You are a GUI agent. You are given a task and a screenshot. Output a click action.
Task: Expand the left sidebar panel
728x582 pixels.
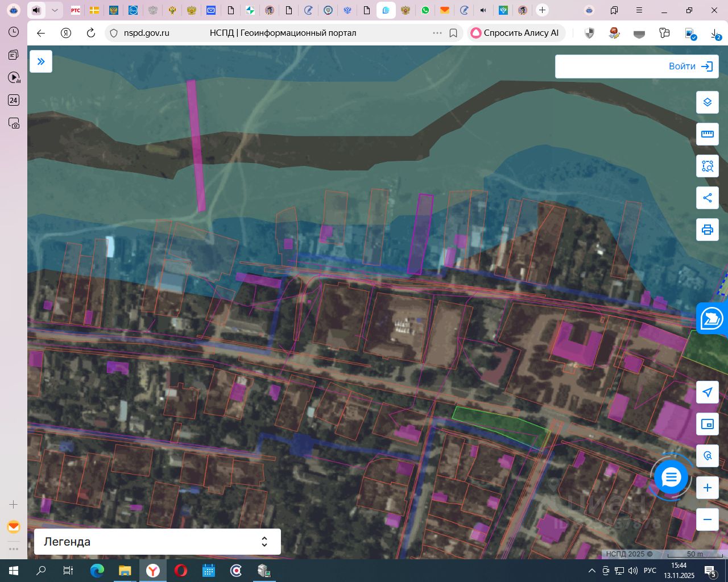41,61
